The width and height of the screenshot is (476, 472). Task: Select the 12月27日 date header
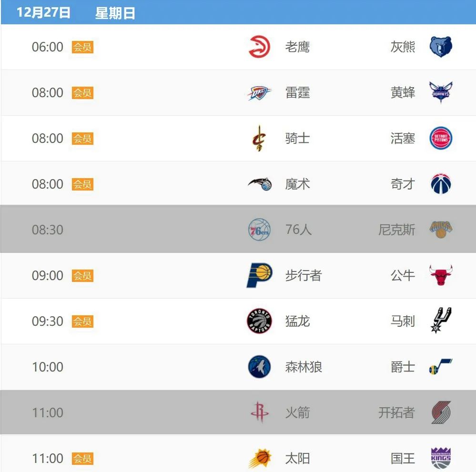(x=44, y=13)
